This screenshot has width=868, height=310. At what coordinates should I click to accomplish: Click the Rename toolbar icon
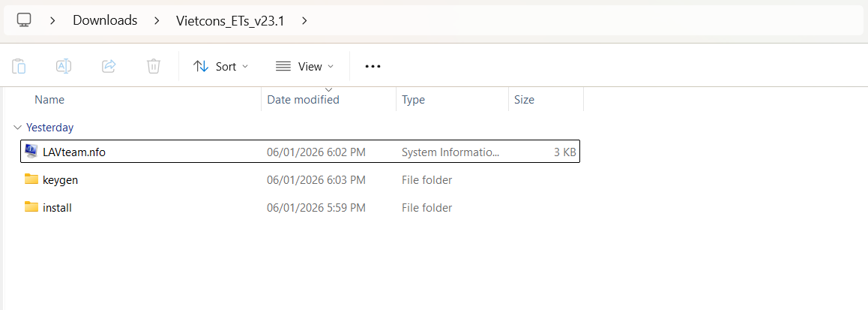64,66
